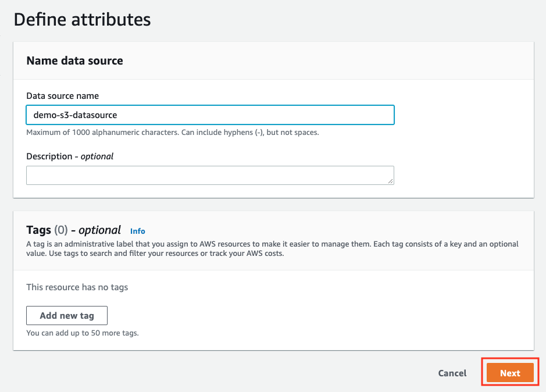Click the 'This resource has no tags' message

point(77,287)
